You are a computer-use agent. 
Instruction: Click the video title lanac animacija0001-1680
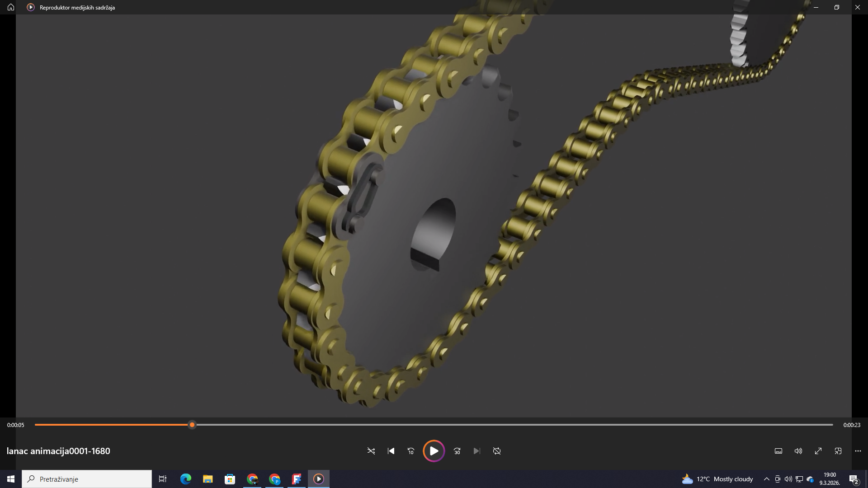[x=58, y=451]
